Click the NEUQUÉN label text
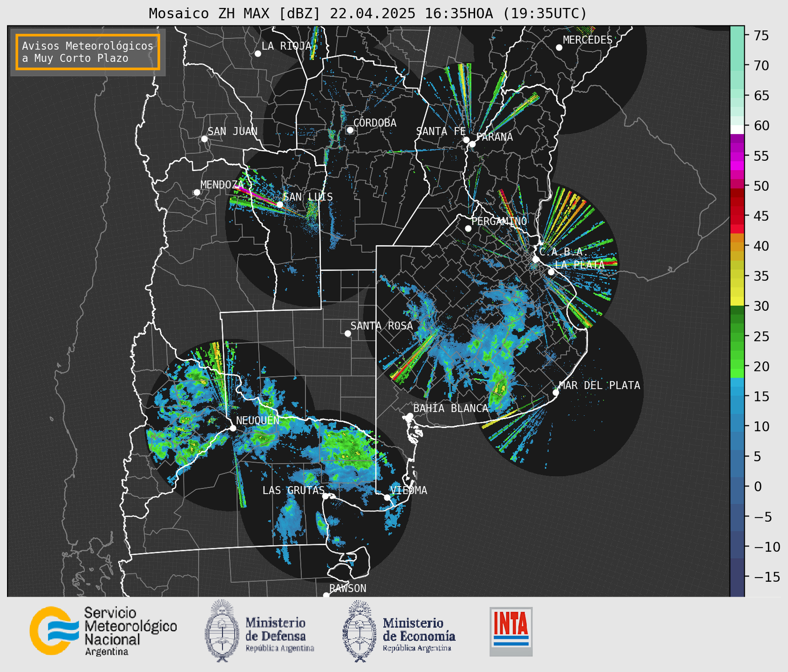The image size is (788, 672). (x=257, y=420)
